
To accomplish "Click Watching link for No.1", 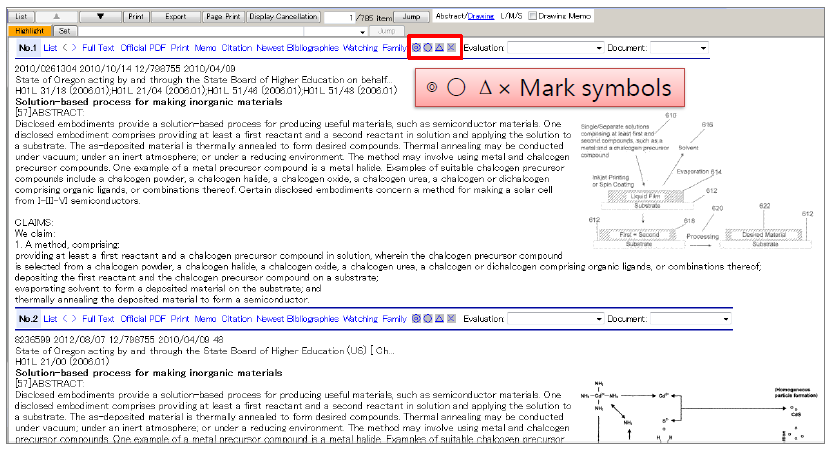I will (x=360, y=48).
